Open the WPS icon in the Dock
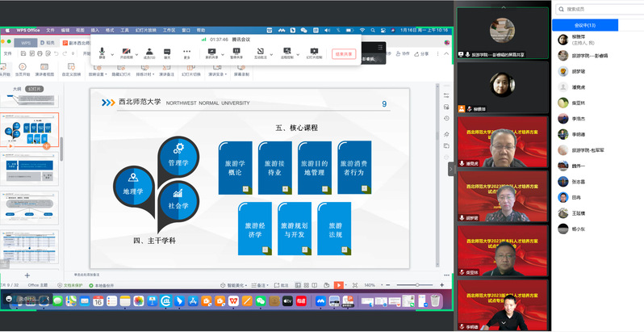Screen dimensions: 644x332 click(x=233, y=301)
